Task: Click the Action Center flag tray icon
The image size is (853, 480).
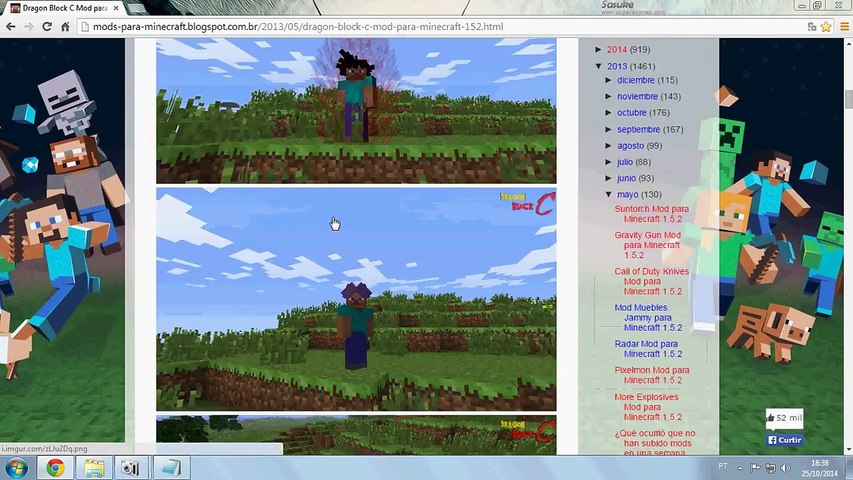Action: [755, 467]
